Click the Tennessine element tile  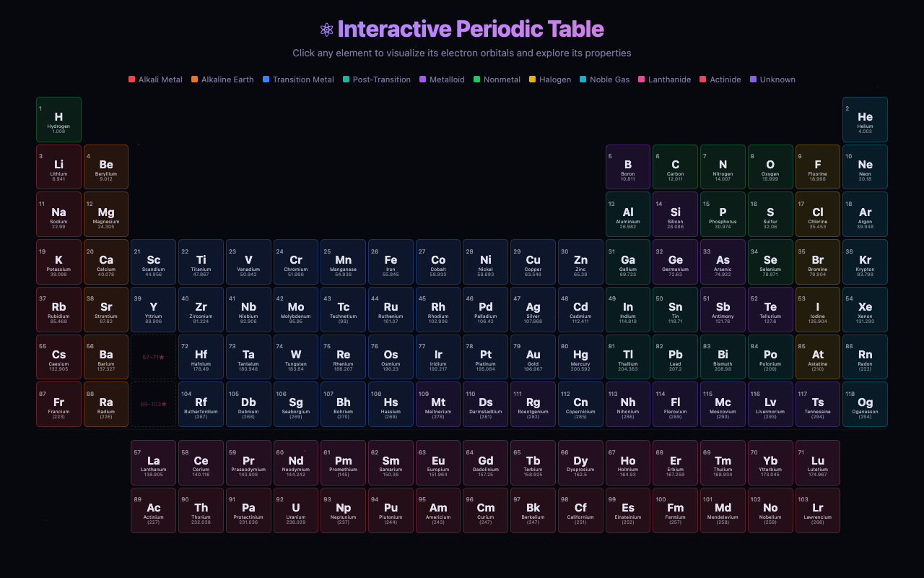[x=818, y=405]
